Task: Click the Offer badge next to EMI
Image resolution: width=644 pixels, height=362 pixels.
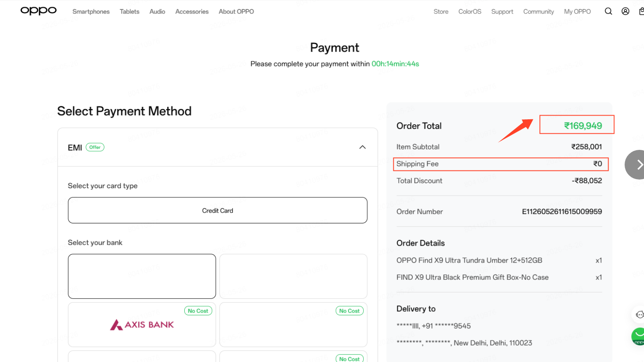Action: pyautogui.click(x=95, y=147)
